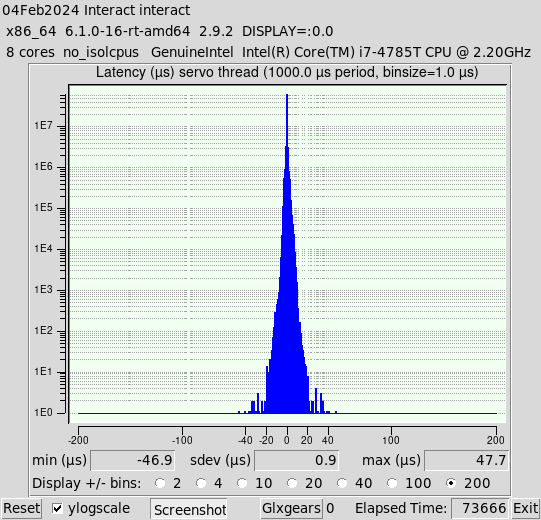Set display bins to 40

pos(342,483)
